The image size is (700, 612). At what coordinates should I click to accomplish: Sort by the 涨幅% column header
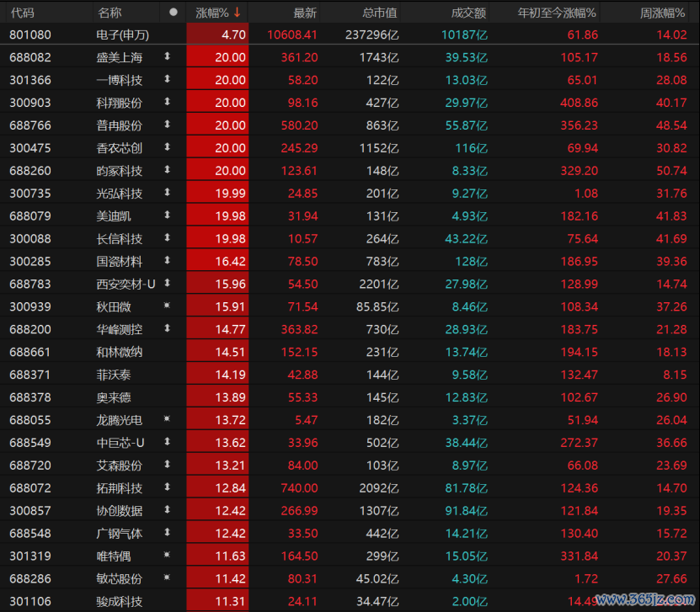(x=217, y=13)
